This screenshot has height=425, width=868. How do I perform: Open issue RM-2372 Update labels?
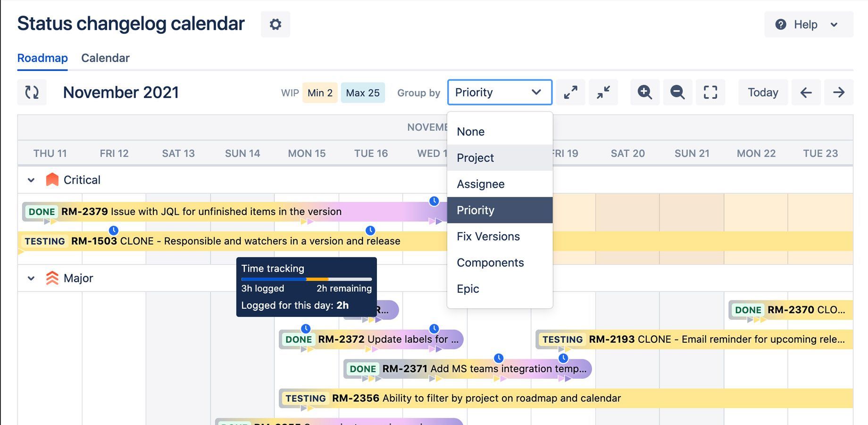pyautogui.click(x=371, y=339)
